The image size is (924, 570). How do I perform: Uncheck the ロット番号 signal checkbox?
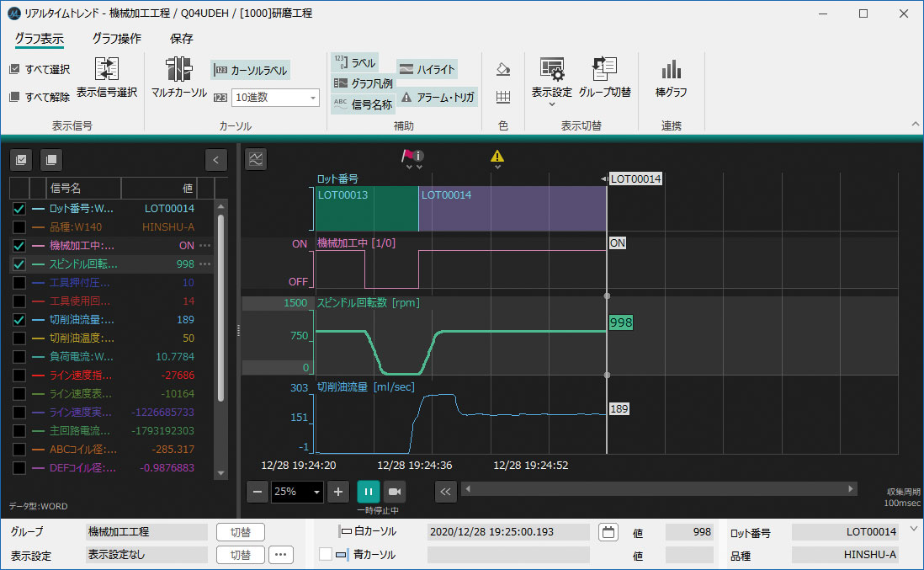click(19, 209)
